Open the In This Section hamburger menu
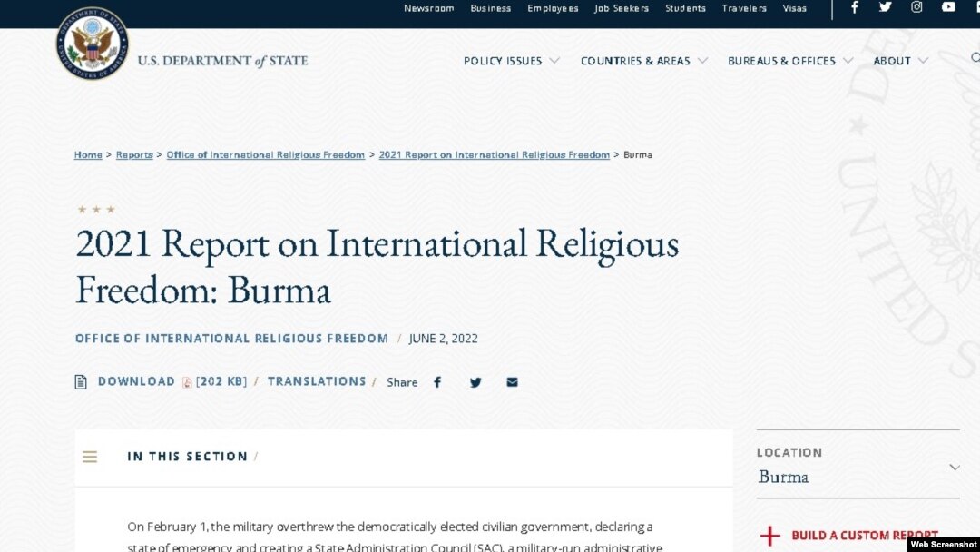 coord(90,457)
